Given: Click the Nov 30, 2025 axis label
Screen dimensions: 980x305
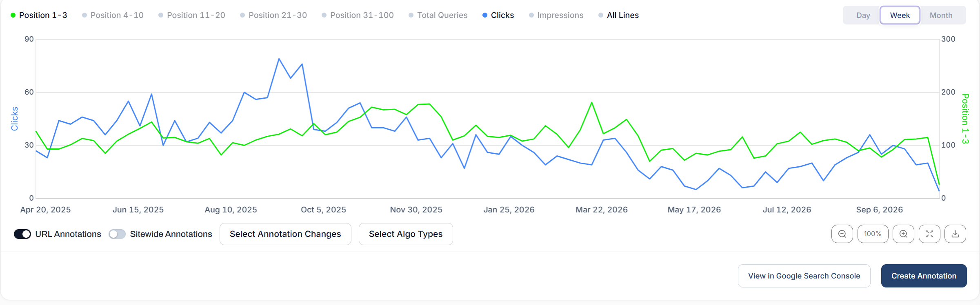Looking at the screenshot, I should coord(416,210).
